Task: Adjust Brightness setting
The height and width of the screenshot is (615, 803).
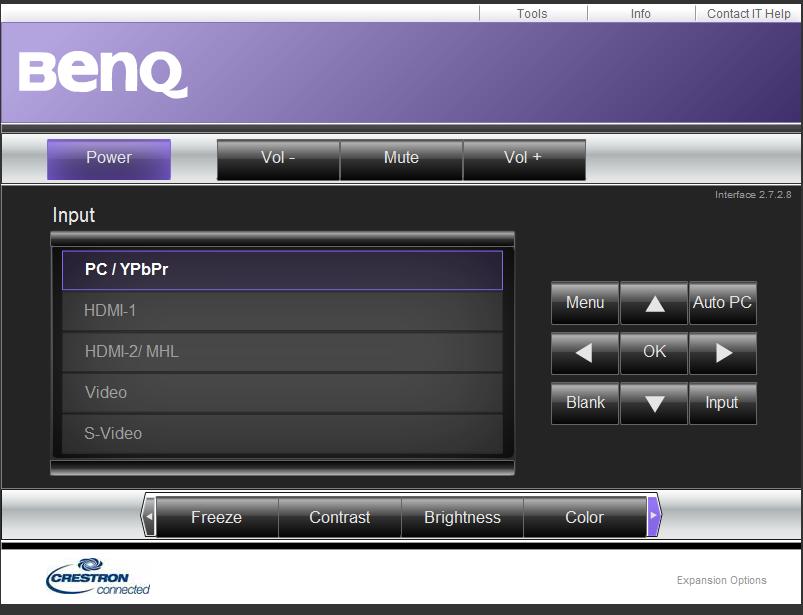Action: 462,517
